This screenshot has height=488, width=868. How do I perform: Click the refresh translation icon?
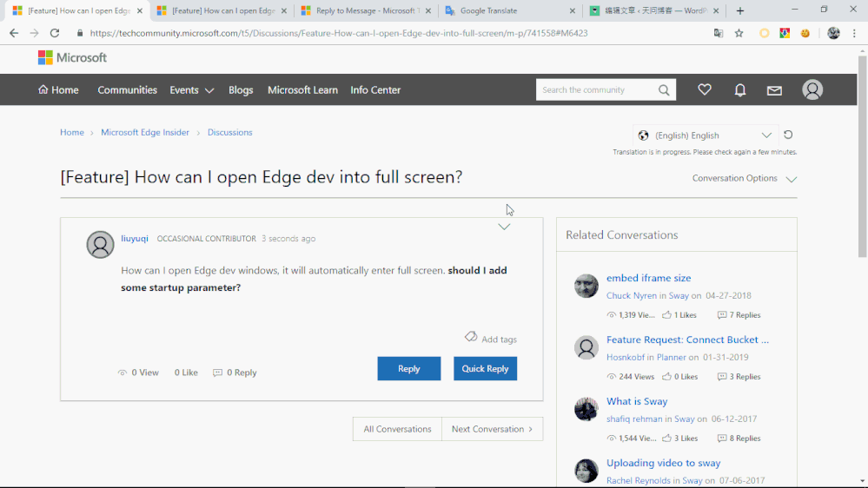[788, 135]
